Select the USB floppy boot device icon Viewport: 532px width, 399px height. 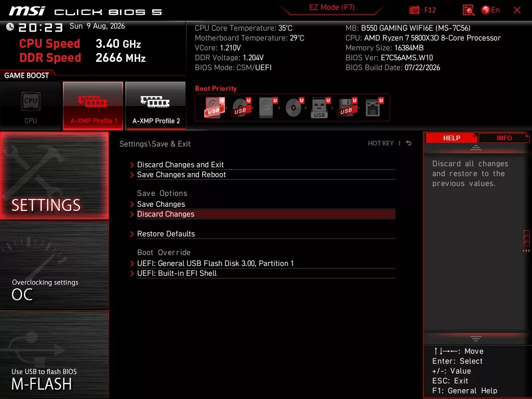pos(347,108)
